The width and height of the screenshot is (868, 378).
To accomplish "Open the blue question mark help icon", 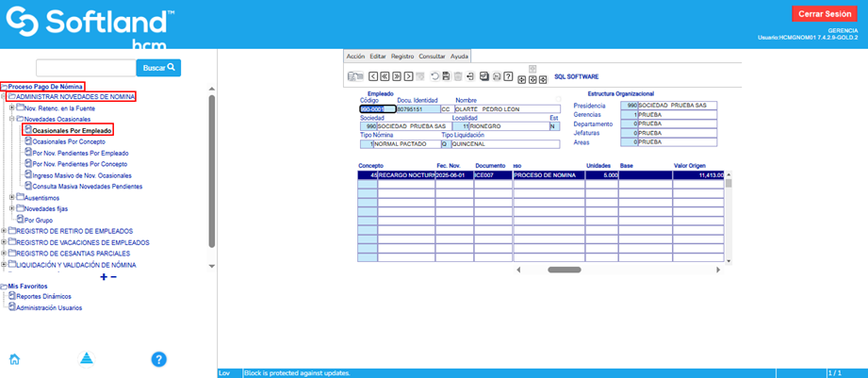I will tap(159, 358).
